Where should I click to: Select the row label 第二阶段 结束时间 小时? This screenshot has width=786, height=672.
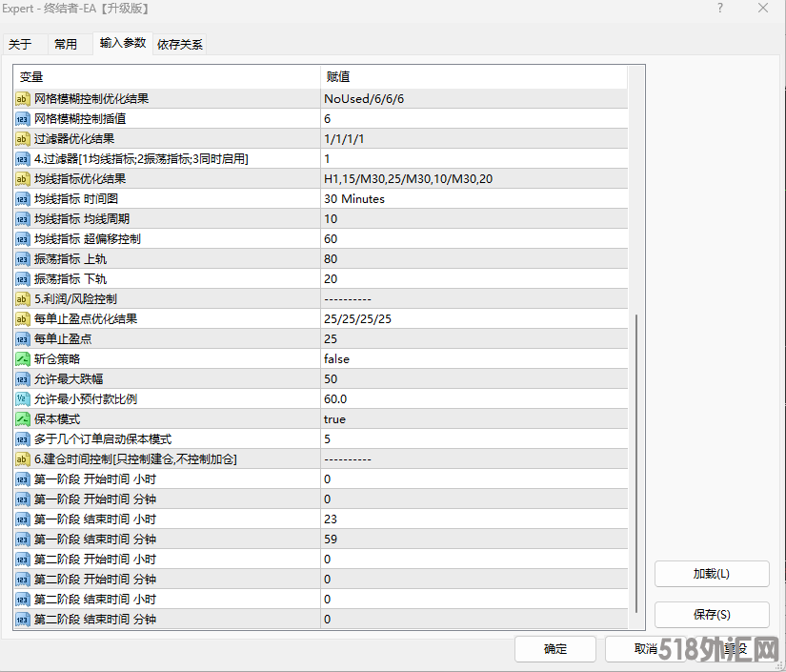[95, 600]
